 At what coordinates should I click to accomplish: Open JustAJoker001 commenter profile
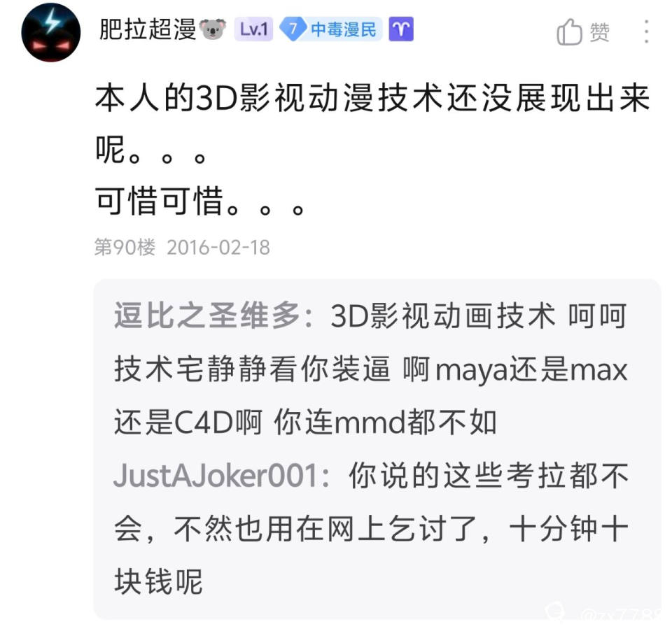coord(215,476)
